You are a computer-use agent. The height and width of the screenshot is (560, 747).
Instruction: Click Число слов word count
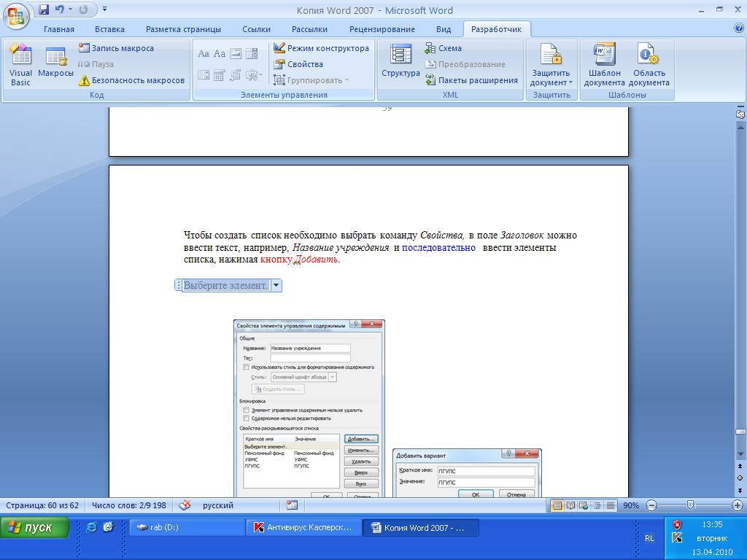point(129,505)
